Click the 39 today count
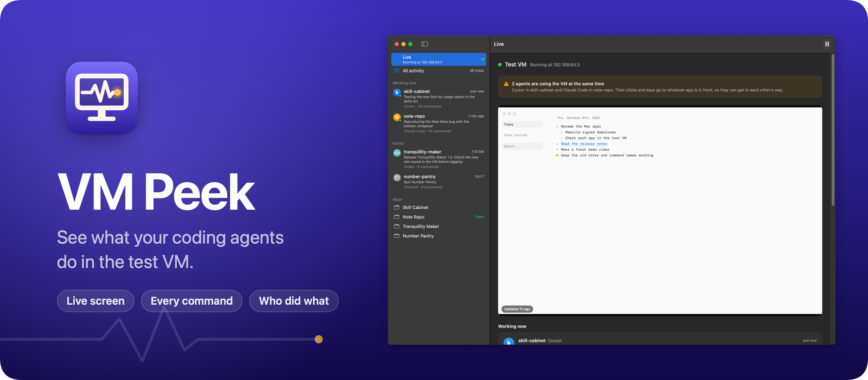868x380 pixels. pos(476,71)
